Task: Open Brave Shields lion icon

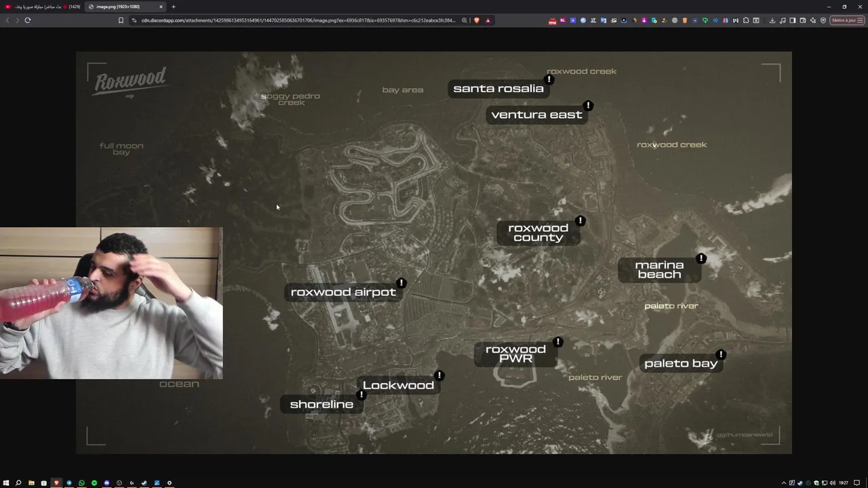Action: tap(477, 20)
